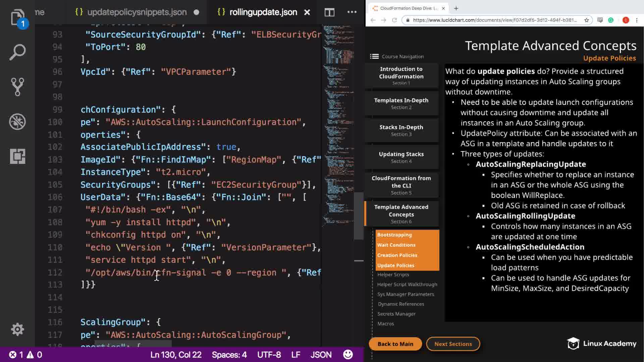Open the Manage gear icon
This screenshot has height=362, width=644.
pyautogui.click(x=17, y=329)
